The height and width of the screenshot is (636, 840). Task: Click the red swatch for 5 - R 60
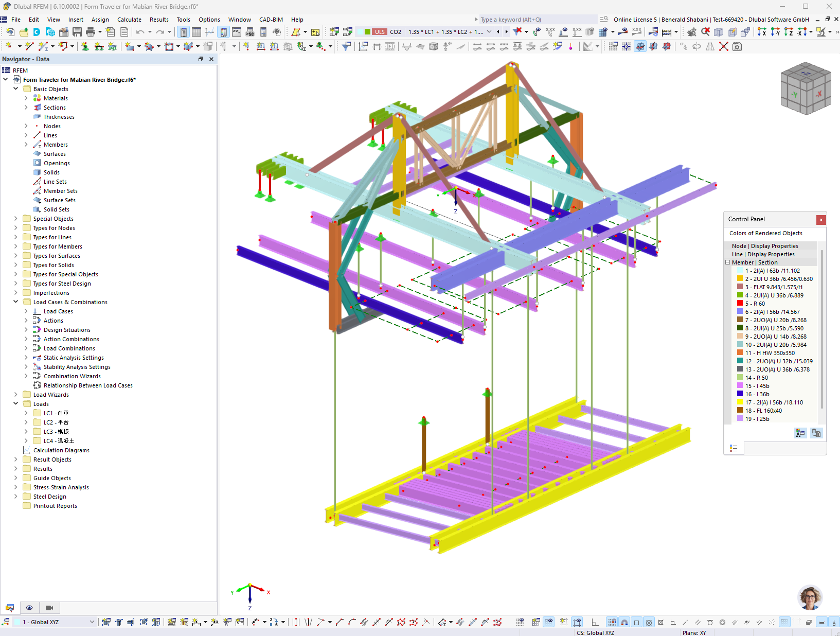741,304
